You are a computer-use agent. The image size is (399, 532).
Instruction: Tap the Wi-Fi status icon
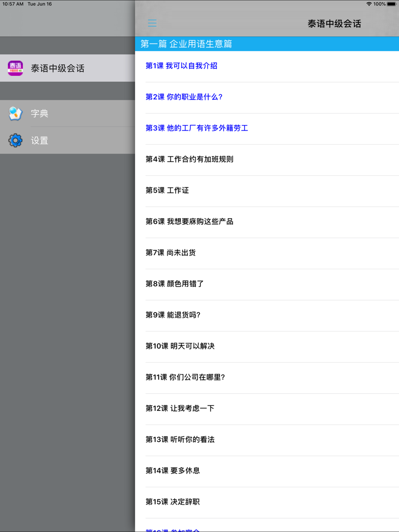click(x=369, y=4)
